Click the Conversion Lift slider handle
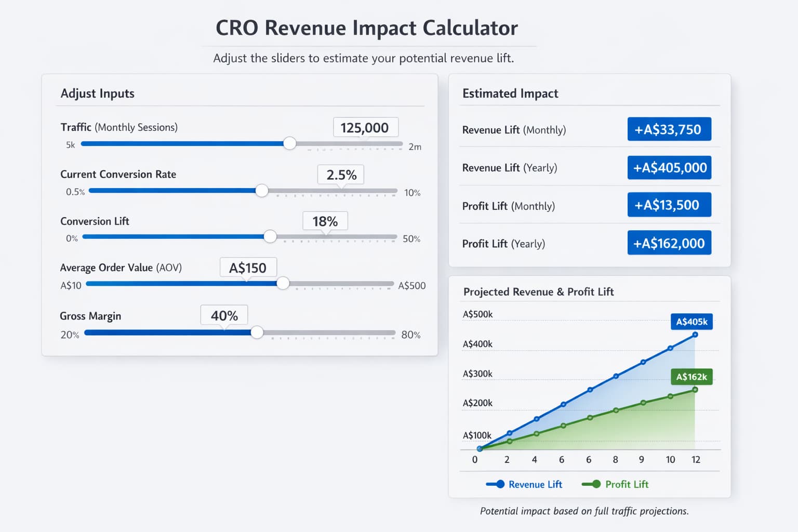The width and height of the screenshot is (798, 532). (x=270, y=236)
